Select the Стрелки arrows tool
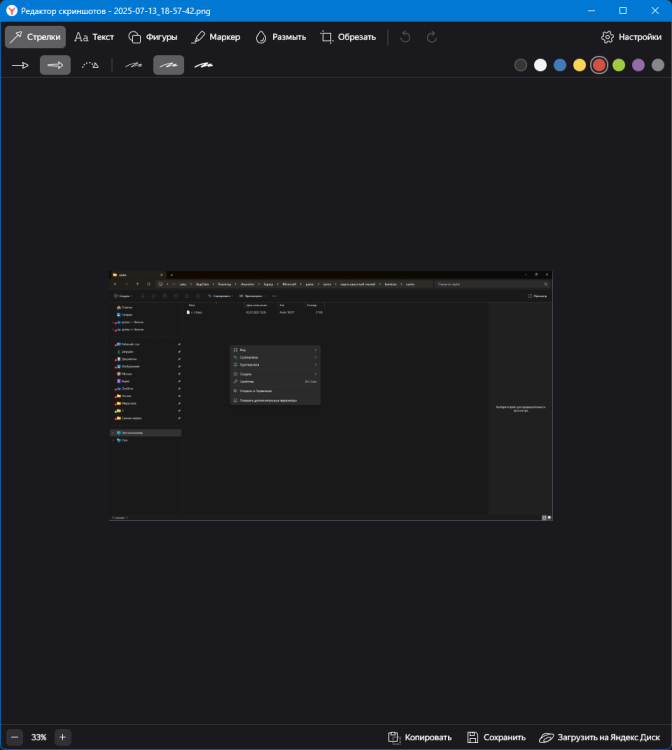The image size is (672, 750). [x=35, y=37]
